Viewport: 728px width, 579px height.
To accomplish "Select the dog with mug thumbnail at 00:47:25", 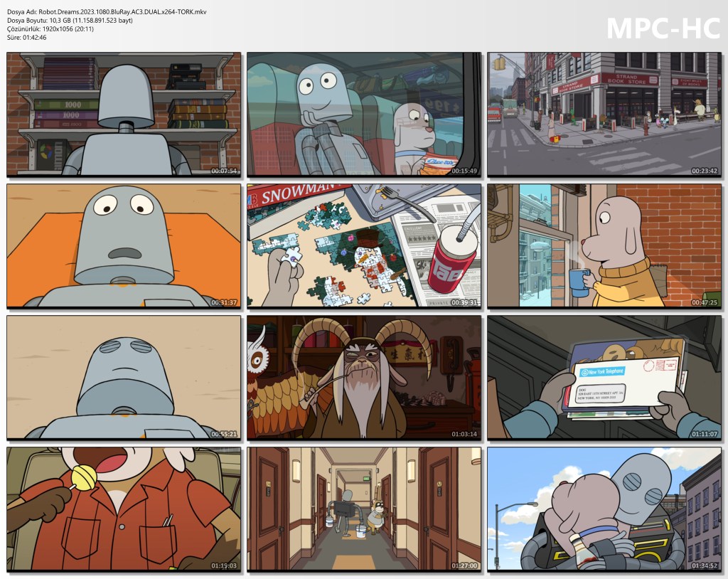I will 604,245.
